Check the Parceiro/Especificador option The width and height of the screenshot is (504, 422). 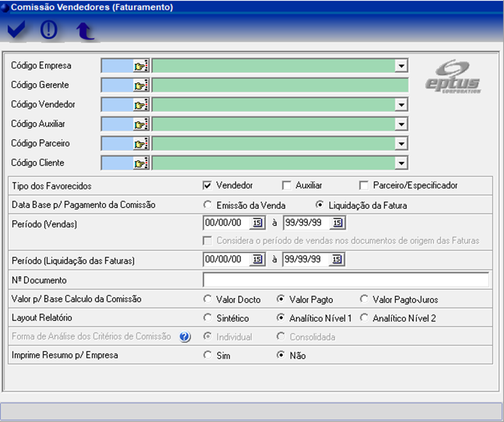point(364,185)
